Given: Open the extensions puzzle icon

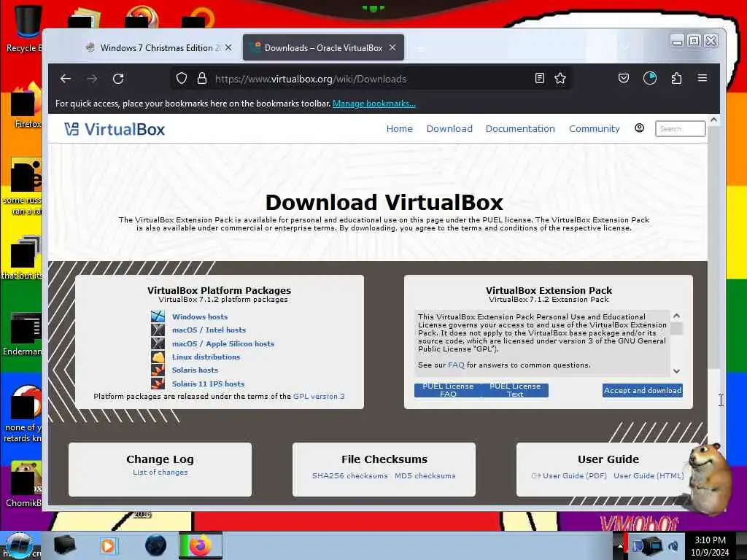Looking at the screenshot, I should (676, 78).
